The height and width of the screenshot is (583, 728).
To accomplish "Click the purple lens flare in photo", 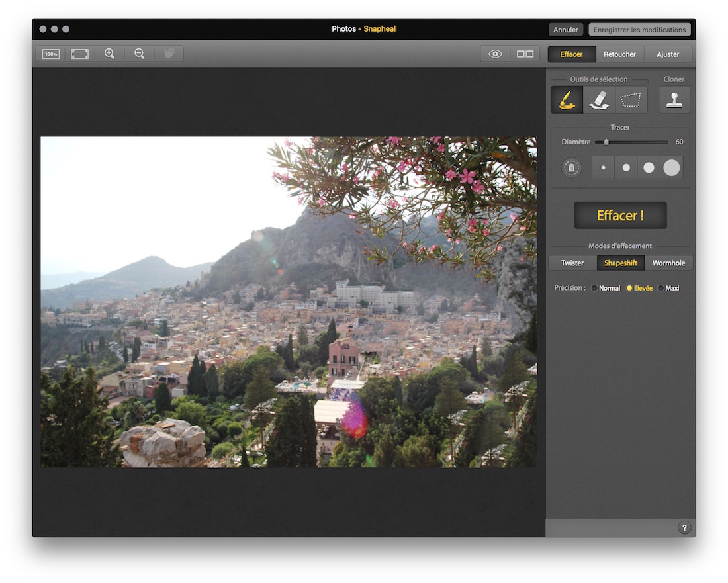I will [x=354, y=420].
